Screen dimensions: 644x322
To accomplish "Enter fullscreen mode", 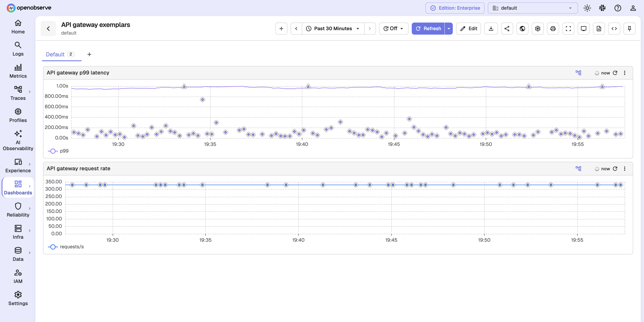I will [x=568, y=29].
